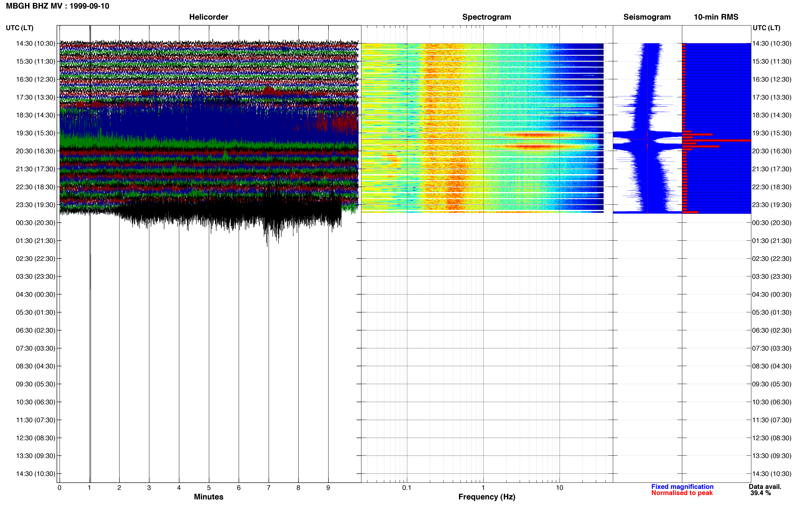Click the 10 Hz frequency tick label

[x=559, y=487]
